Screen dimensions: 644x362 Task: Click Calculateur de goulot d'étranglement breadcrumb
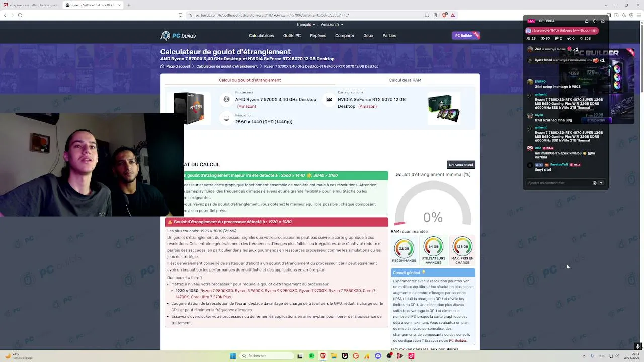click(x=227, y=66)
